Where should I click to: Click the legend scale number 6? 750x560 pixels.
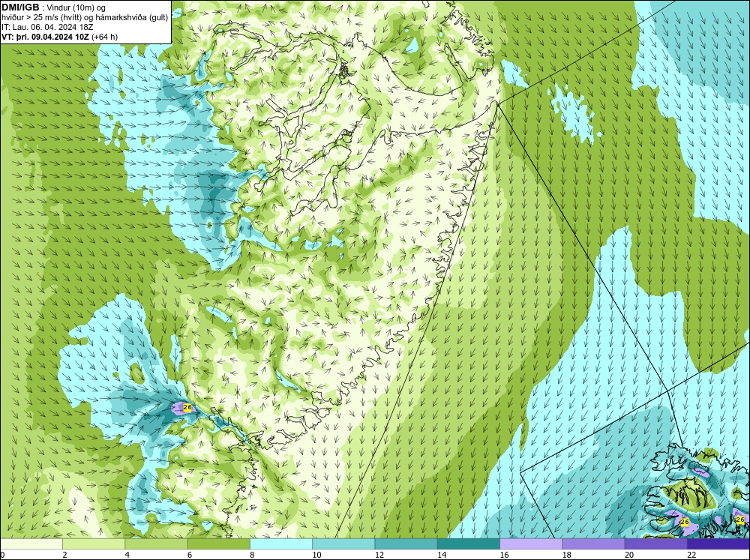click(190, 555)
